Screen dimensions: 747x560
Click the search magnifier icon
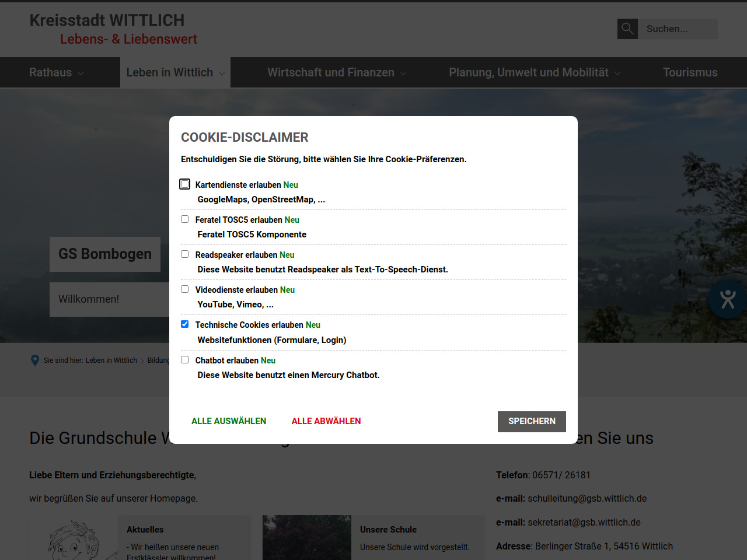(x=627, y=29)
